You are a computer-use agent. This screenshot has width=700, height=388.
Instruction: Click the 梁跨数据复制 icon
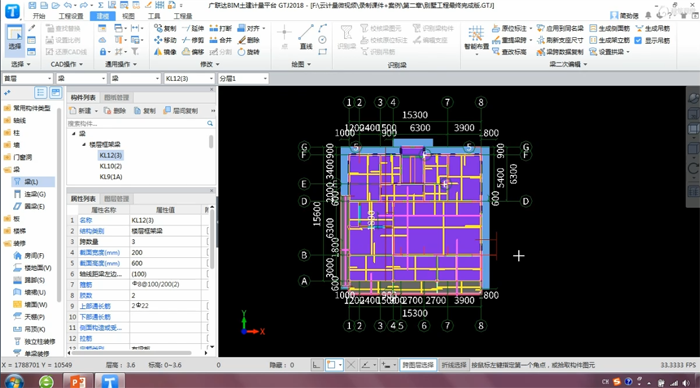click(x=541, y=52)
